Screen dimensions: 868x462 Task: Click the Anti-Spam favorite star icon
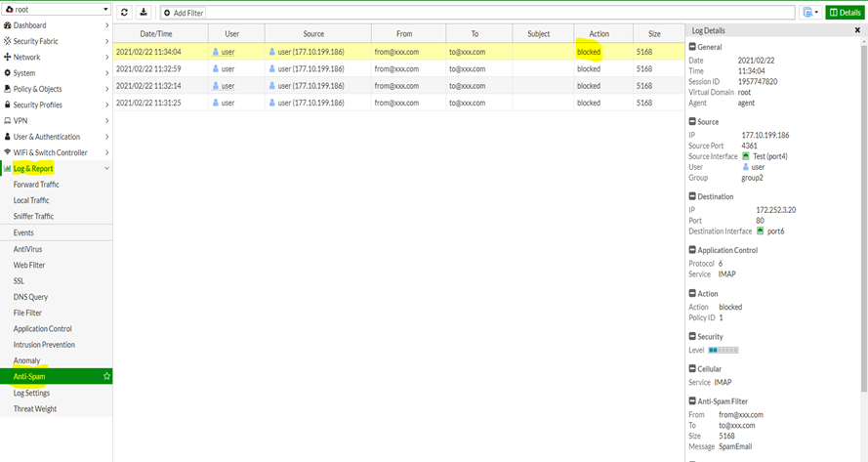click(106, 376)
